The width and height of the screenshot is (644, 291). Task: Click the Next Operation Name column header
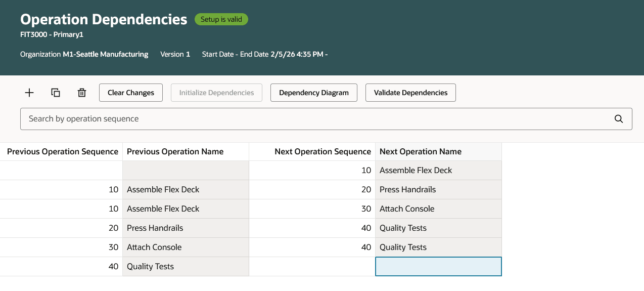[421, 152]
